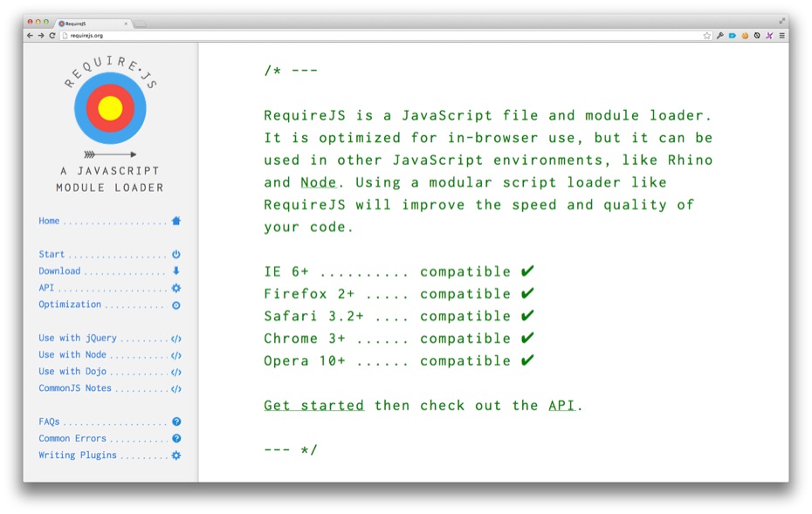
Task: Reload the page with the refresh icon
Action: click(52, 36)
